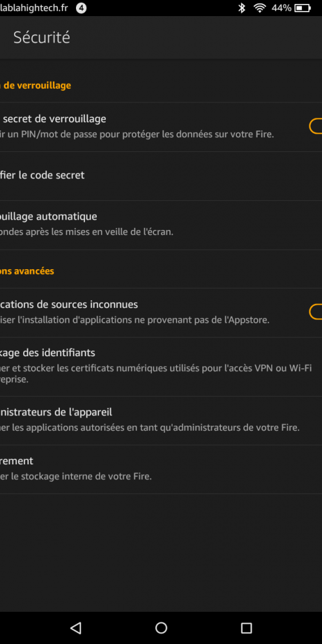Image resolution: width=322 pixels, height=644 pixels.
Task: Open the automatic lock delay setting
Action: click(161, 225)
